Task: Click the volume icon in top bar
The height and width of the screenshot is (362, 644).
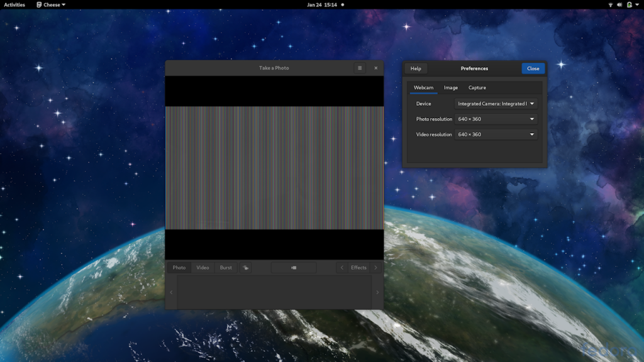Action: tap(619, 4)
